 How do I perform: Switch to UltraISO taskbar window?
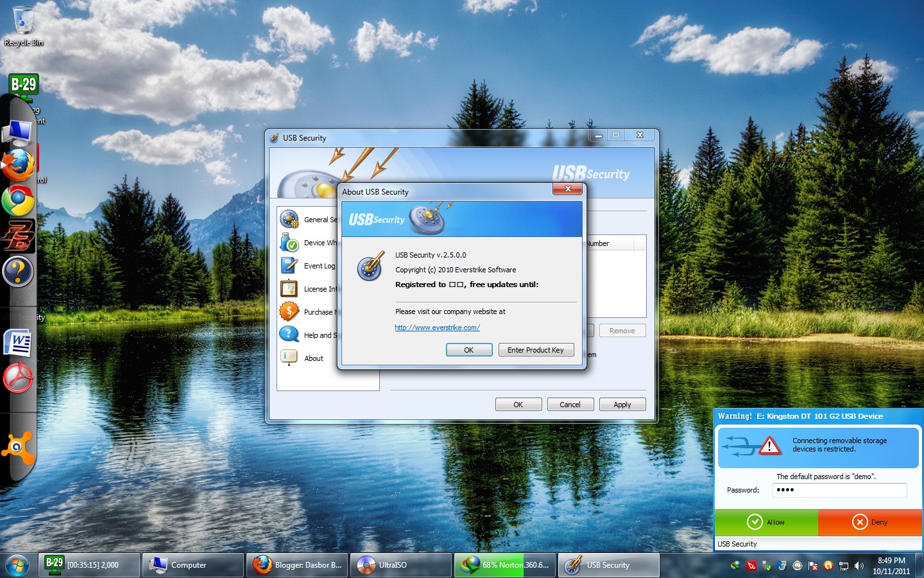(401, 565)
